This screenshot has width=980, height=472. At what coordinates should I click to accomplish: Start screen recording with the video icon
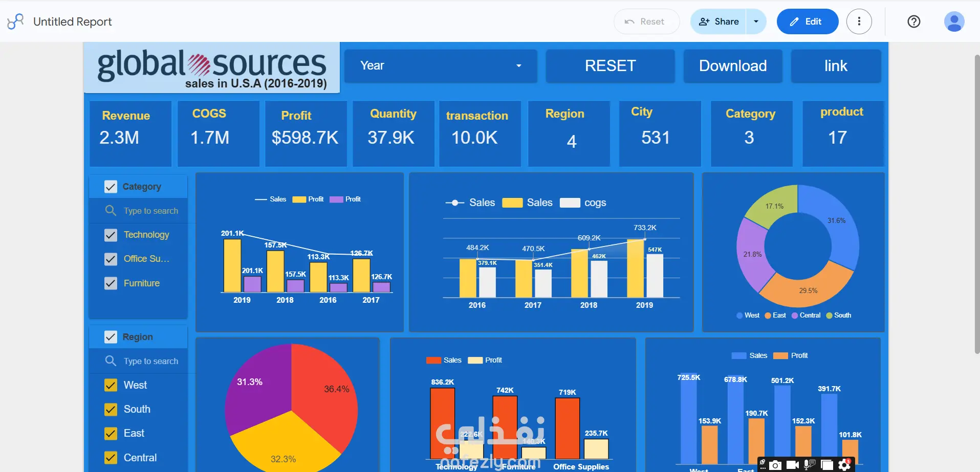pos(792,465)
